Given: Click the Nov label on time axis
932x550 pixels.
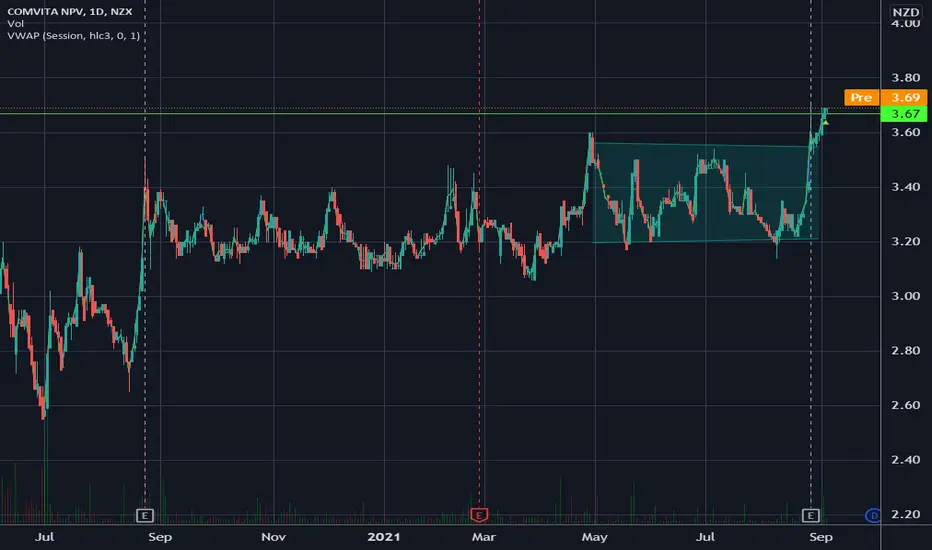Looking at the screenshot, I should (x=273, y=537).
